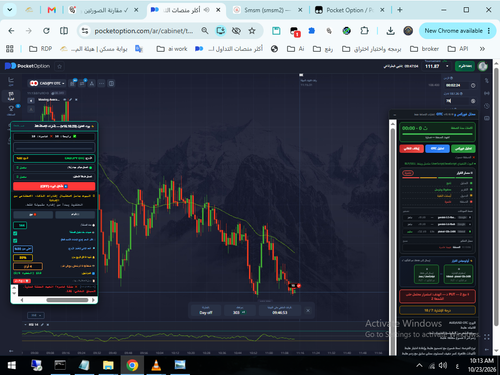Open the highlighted second left sidebar icon
This screenshot has width=500, height=375.
click(11, 96)
